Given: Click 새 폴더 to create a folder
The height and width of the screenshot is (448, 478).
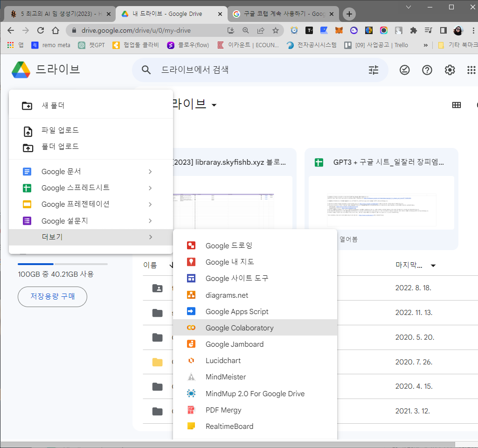Looking at the screenshot, I should [x=91, y=105].
